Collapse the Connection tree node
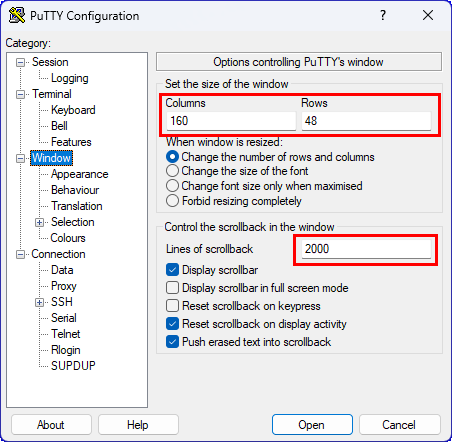Image resolution: width=452 pixels, height=442 pixels. [20, 254]
